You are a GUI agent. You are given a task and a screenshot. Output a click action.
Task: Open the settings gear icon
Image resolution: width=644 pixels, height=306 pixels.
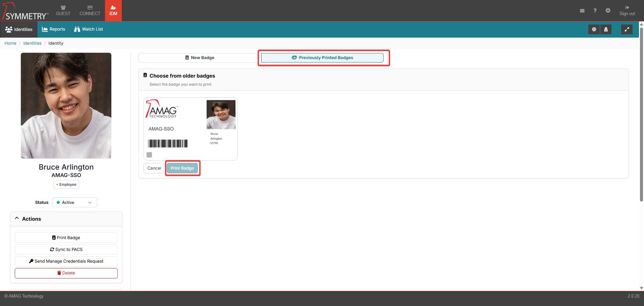pos(608,11)
